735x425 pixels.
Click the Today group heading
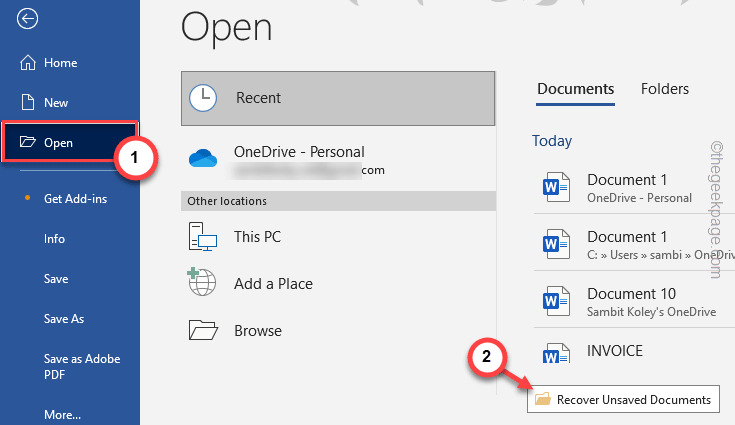click(x=552, y=141)
